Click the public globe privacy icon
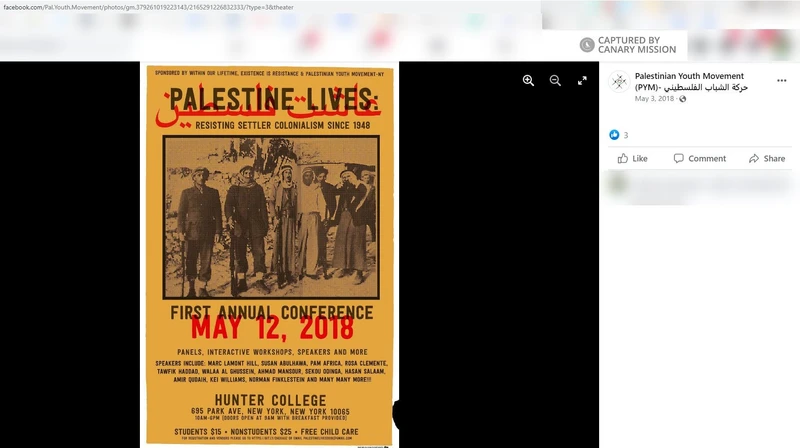Image resolution: width=800 pixels, height=448 pixels. tap(683, 99)
